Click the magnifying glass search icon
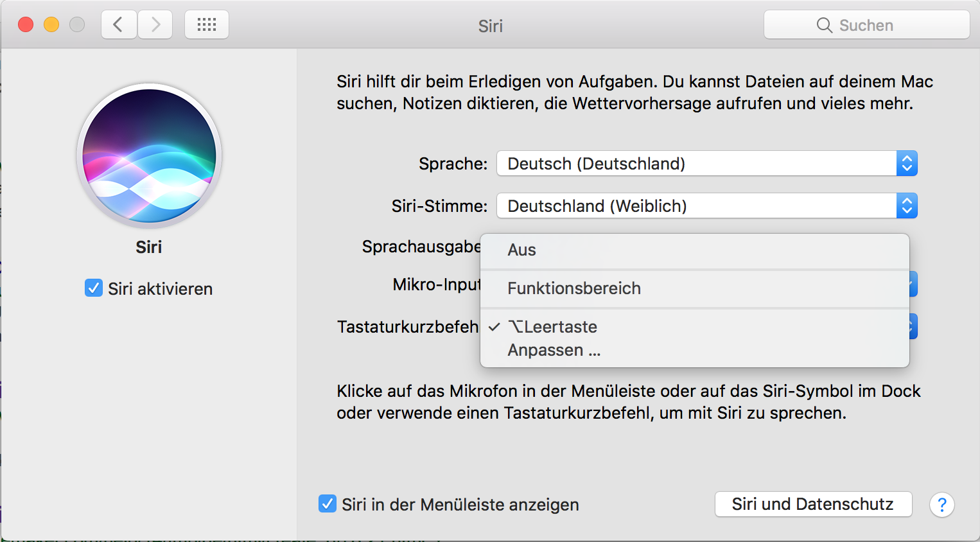 (824, 25)
